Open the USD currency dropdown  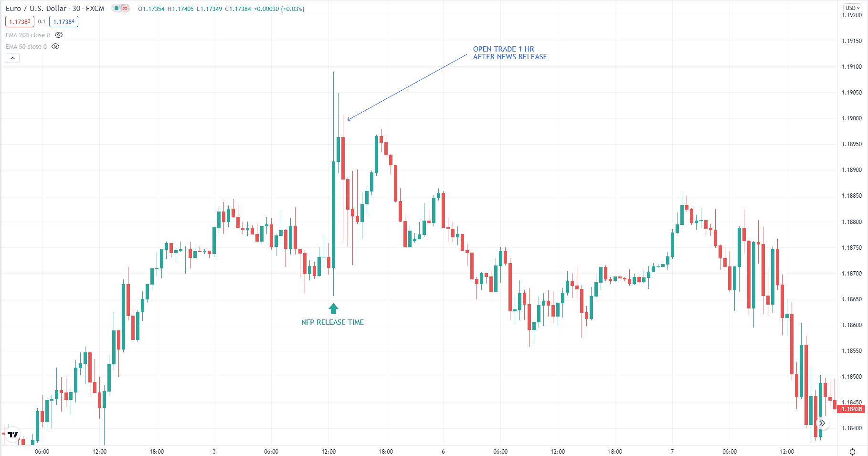tap(852, 8)
